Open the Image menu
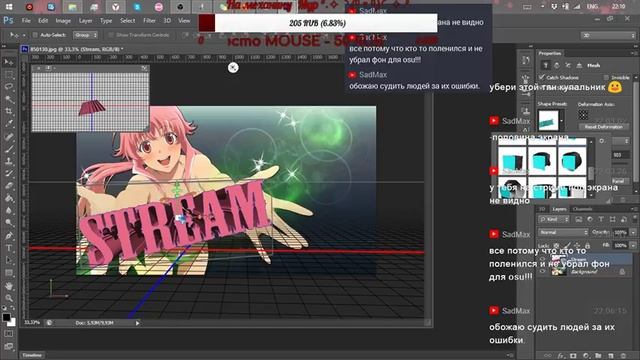 pos(63,20)
